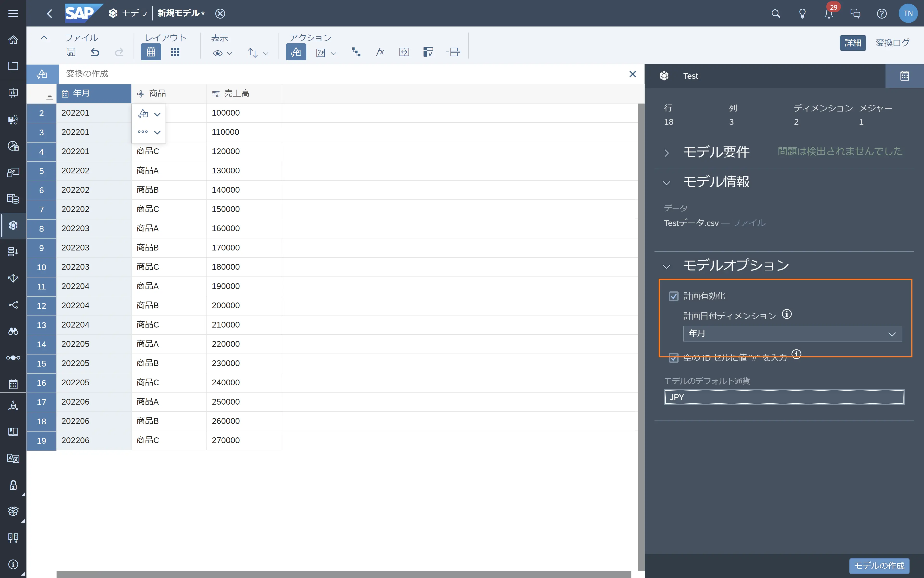Select the 商品 column header

click(x=169, y=94)
